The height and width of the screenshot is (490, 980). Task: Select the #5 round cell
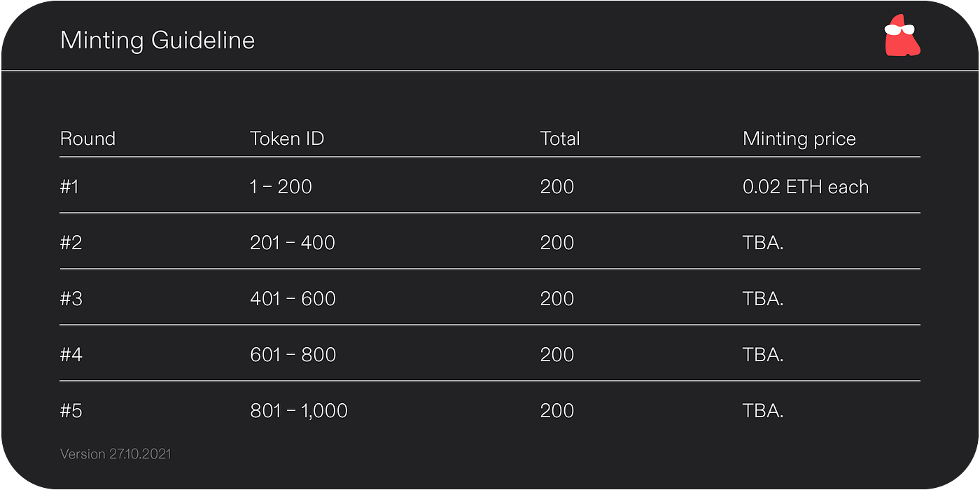click(71, 411)
